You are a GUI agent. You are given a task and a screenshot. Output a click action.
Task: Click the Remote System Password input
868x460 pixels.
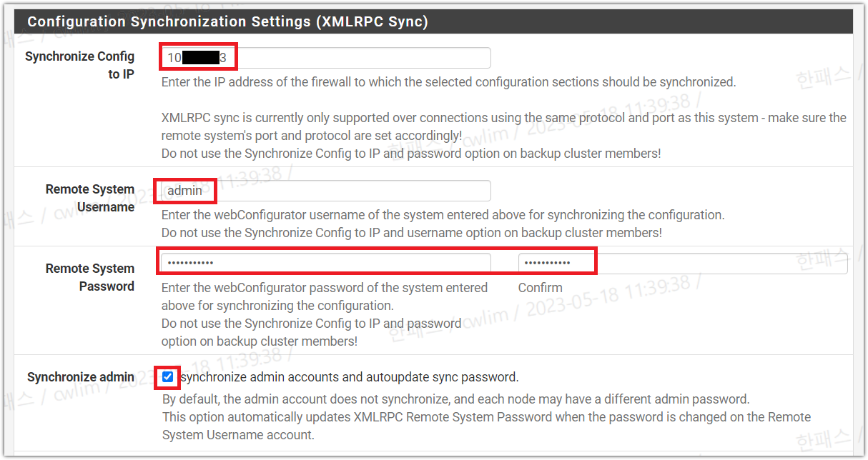coord(325,263)
